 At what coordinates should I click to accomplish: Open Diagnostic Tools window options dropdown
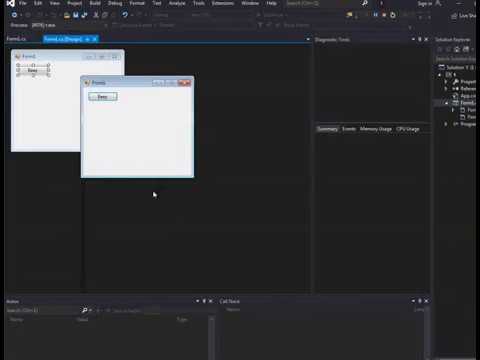[x=413, y=39]
